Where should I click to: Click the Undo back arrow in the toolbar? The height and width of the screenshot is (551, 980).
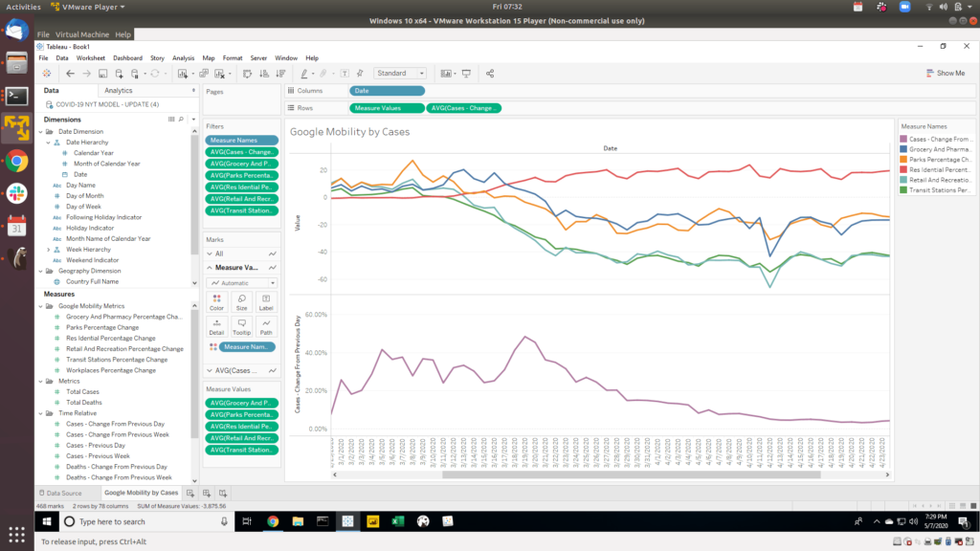point(70,74)
